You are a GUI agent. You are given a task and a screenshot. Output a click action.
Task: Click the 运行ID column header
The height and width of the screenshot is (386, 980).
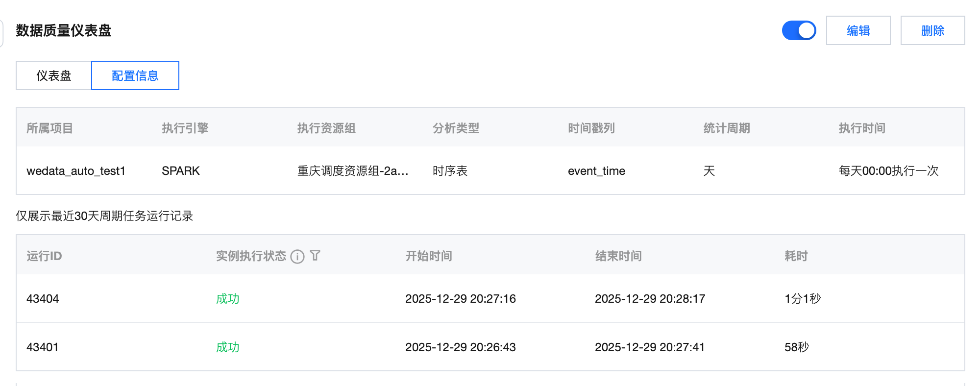click(x=44, y=256)
